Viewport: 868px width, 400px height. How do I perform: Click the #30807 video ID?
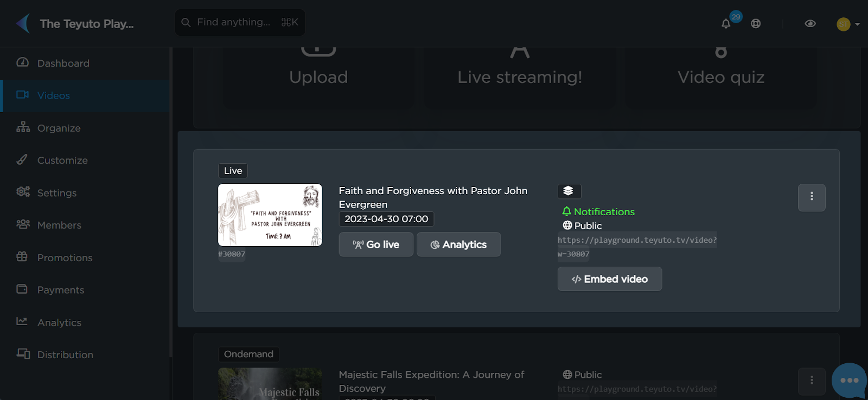(232, 254)
